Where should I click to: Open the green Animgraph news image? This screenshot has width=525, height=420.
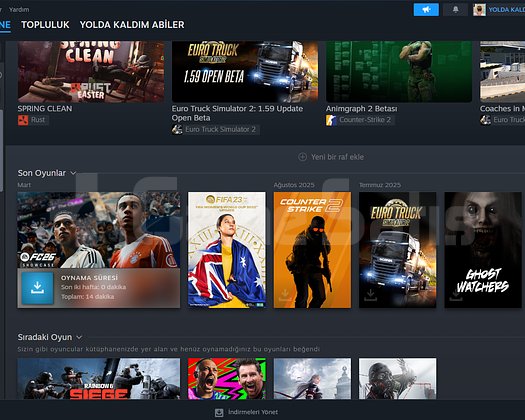coord(399,72)
